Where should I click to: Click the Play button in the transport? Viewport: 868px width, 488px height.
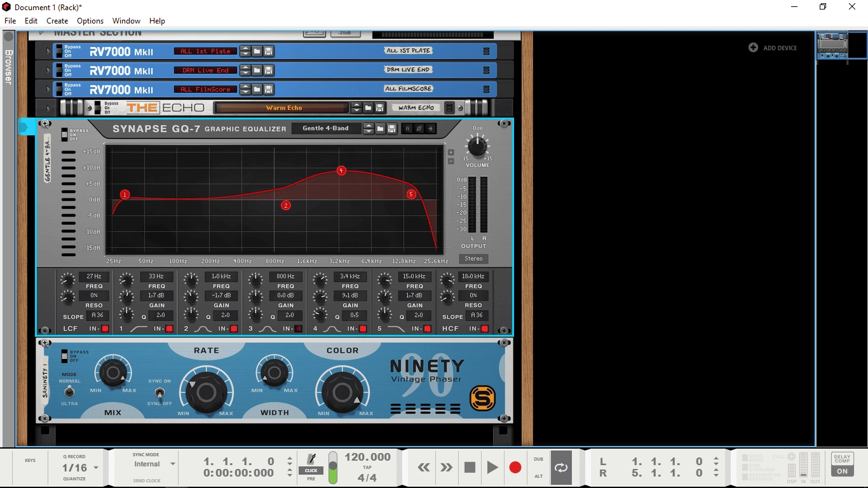click(492, 468)
